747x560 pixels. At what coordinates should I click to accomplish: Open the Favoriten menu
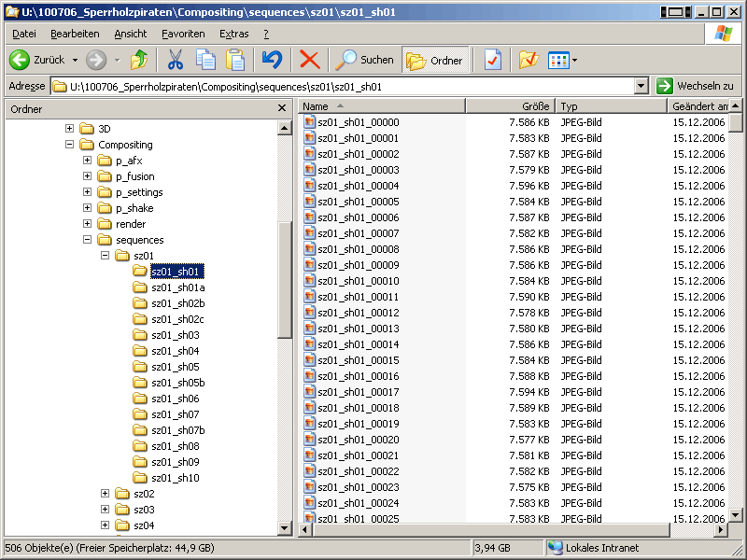(183, 34)
